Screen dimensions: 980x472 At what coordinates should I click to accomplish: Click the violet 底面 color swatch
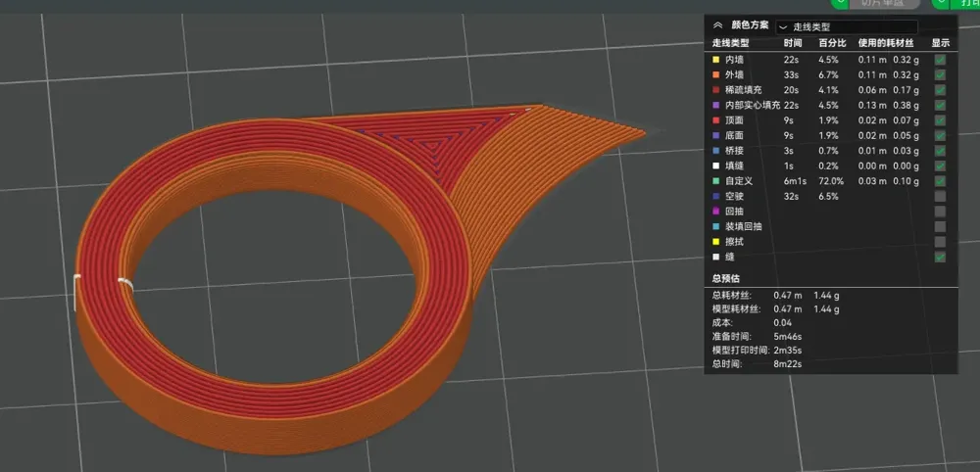(x=715, y=135)
